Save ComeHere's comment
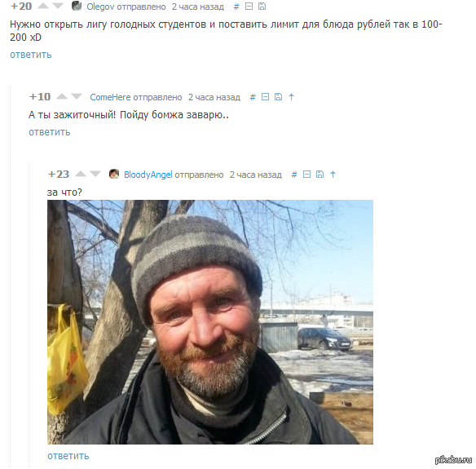Screen dimensions: 476x469 pos(279,97)
